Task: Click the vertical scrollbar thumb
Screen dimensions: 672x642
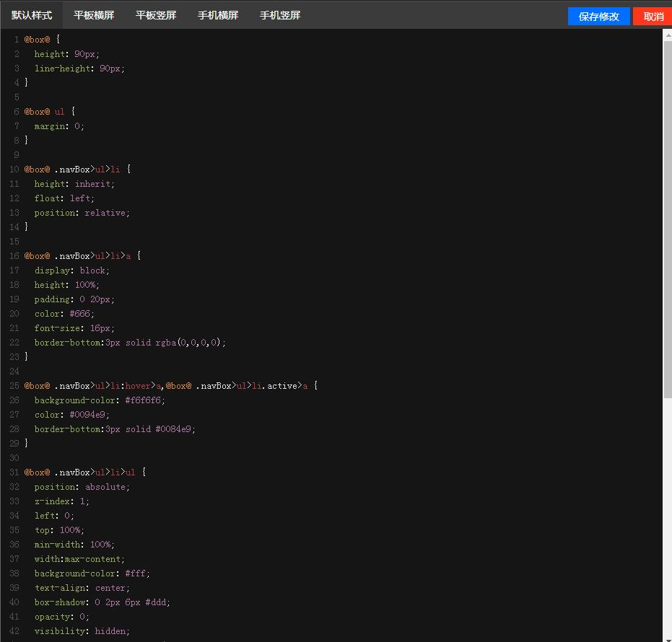Action: pos(668,216)
